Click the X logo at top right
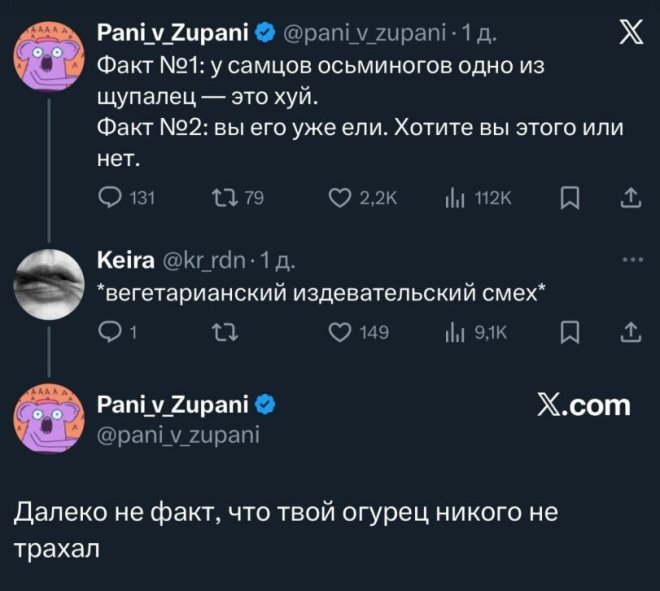The image size is (660, 591). [x=628, y=38]
